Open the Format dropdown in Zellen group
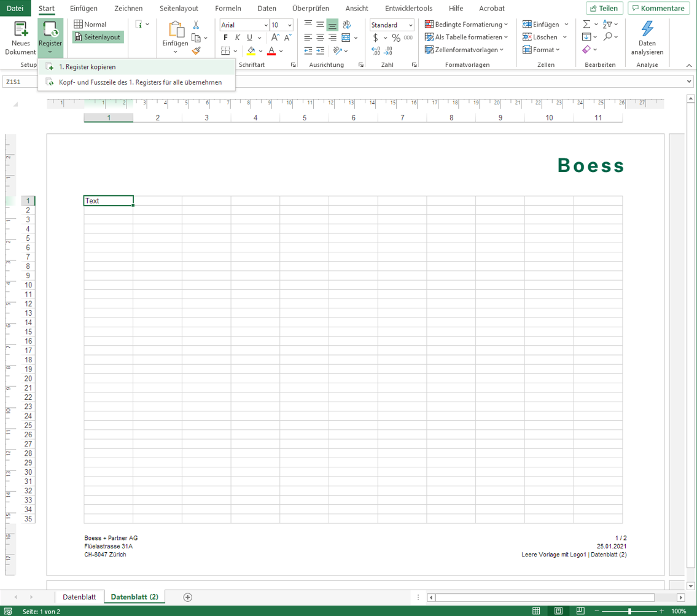 tap(541, 50)
